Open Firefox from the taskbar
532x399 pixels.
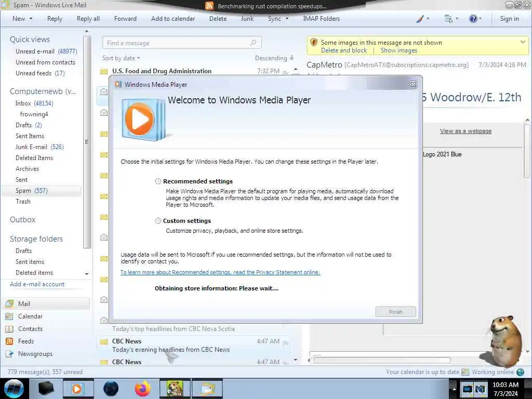coord(143,389)
